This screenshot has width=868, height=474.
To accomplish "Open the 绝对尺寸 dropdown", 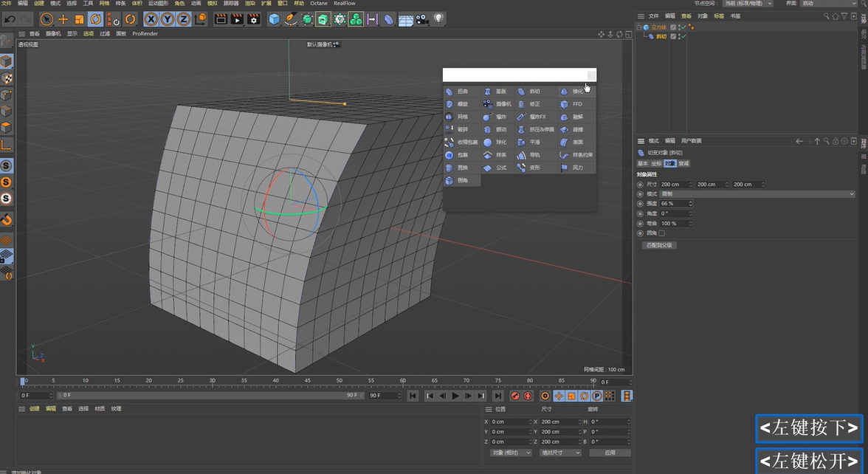I will 559,453.
